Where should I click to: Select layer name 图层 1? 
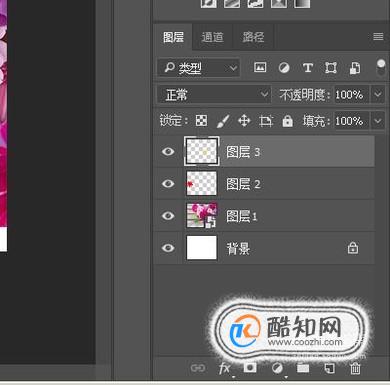(x=242, y=216)
